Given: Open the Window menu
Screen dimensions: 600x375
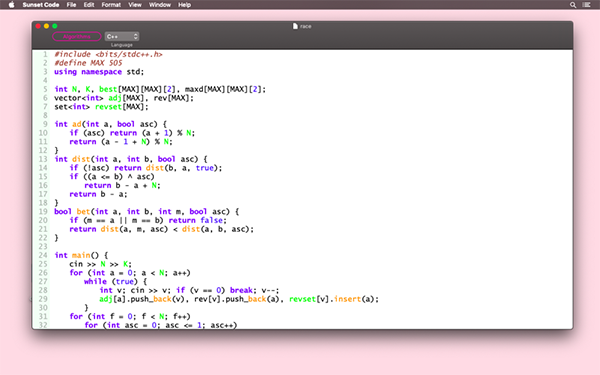Looking at the screenshot, I should tap(160, 5).
